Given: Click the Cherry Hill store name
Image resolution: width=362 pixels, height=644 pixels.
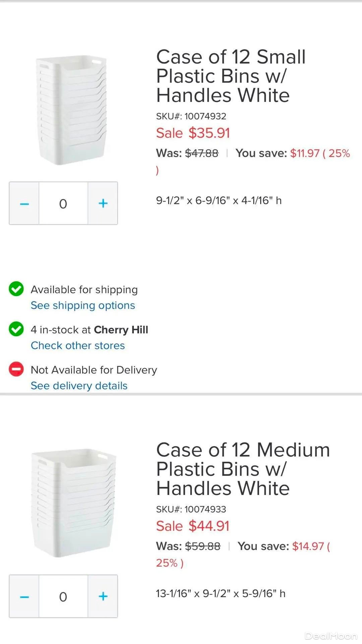Looking at the screenshot, I should click(x=121, y=330).
